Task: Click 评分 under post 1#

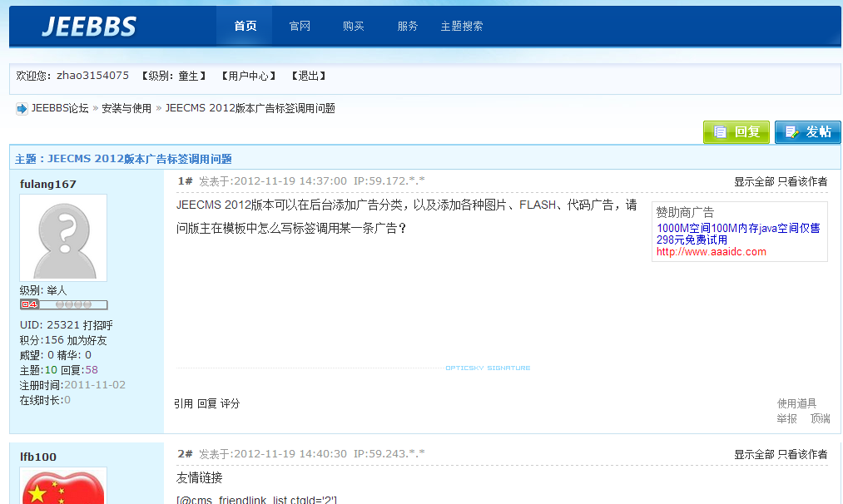Action: [231, 403]
